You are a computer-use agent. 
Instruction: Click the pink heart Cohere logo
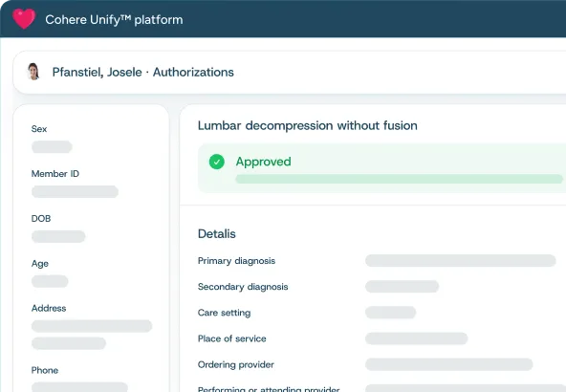tap(24, 19)
